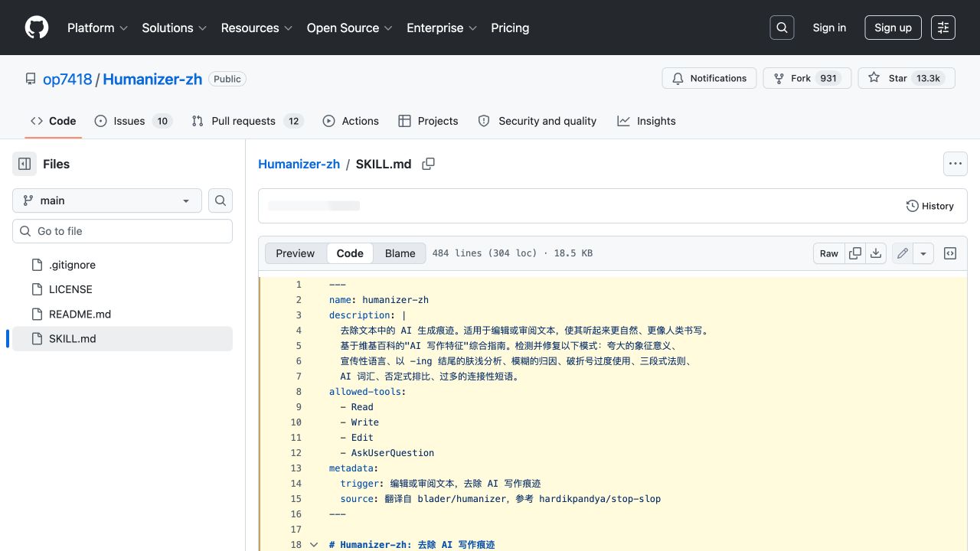Open the Pricing page
Screen dimensions: 980x551
[x=510, y=28]
